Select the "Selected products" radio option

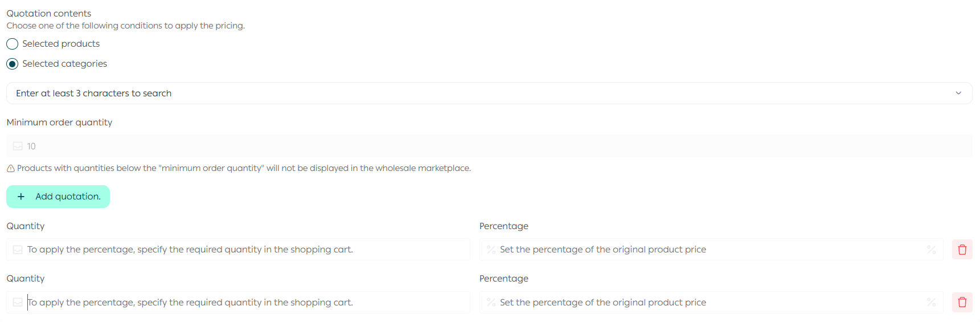click(x=13, y=44)
